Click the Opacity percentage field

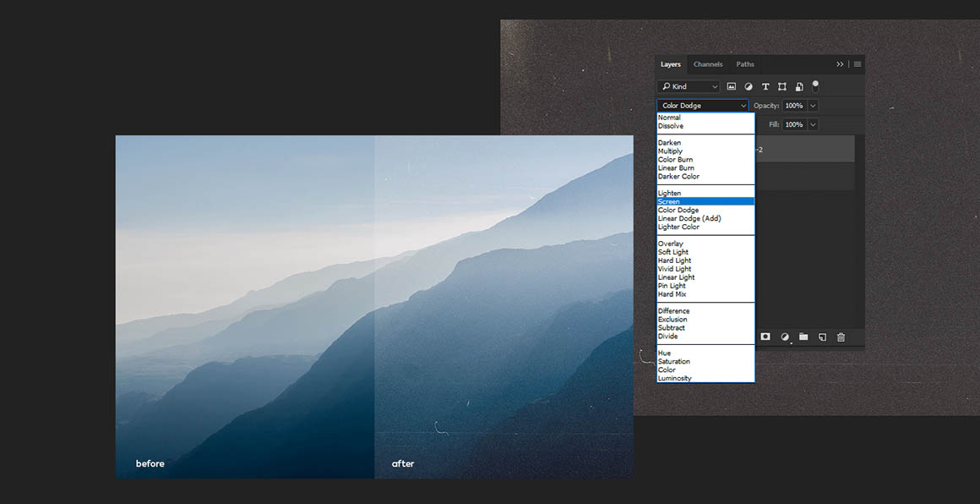[x=794, y=106]
